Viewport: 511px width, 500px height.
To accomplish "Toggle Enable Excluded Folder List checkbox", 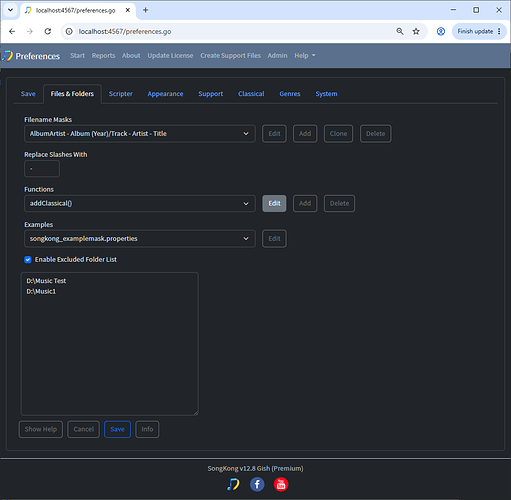I will [x=28, y=260].
